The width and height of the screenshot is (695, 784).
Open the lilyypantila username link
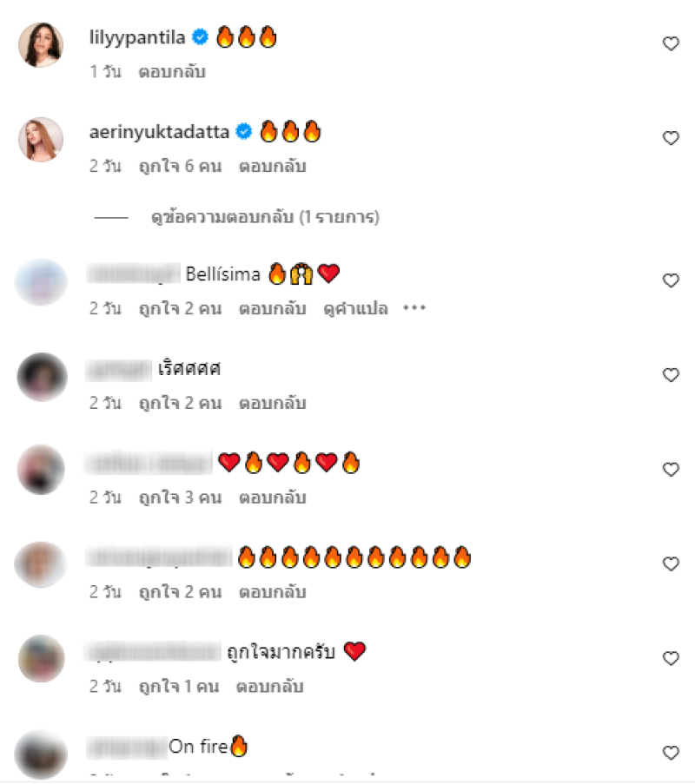tap(137, 37)
